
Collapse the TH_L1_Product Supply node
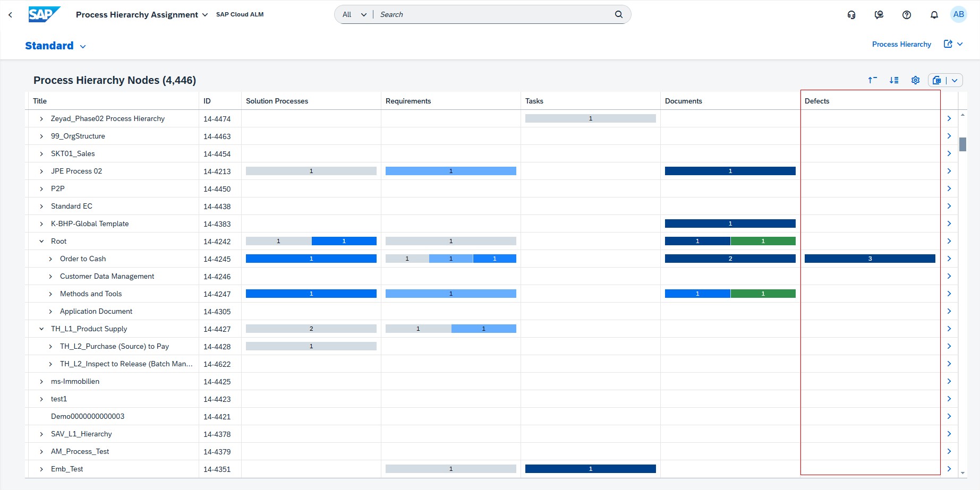click(41, 329)
